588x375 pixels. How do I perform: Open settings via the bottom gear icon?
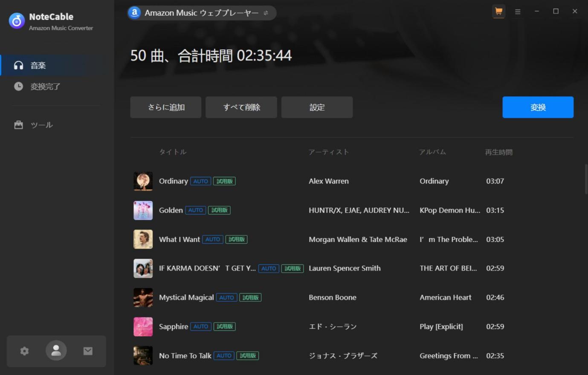click(24, 351)
